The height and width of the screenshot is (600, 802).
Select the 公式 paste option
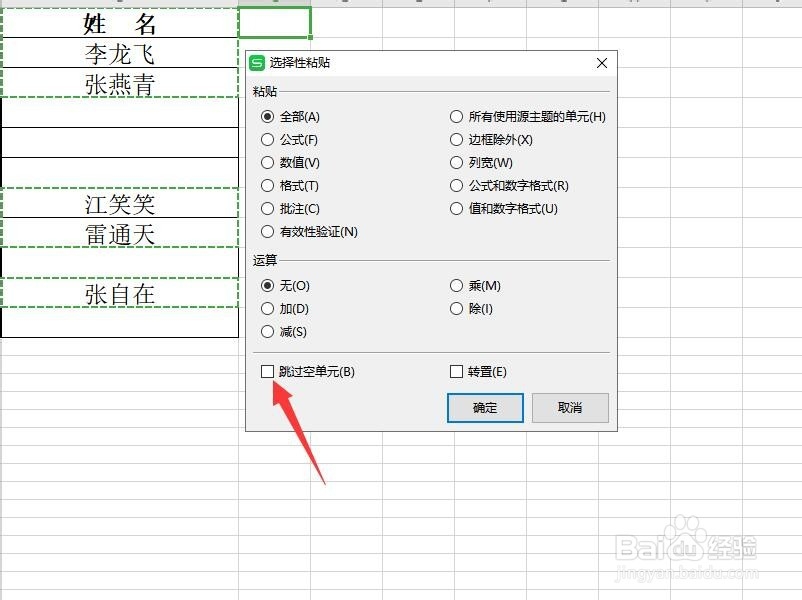click(267, 140)
